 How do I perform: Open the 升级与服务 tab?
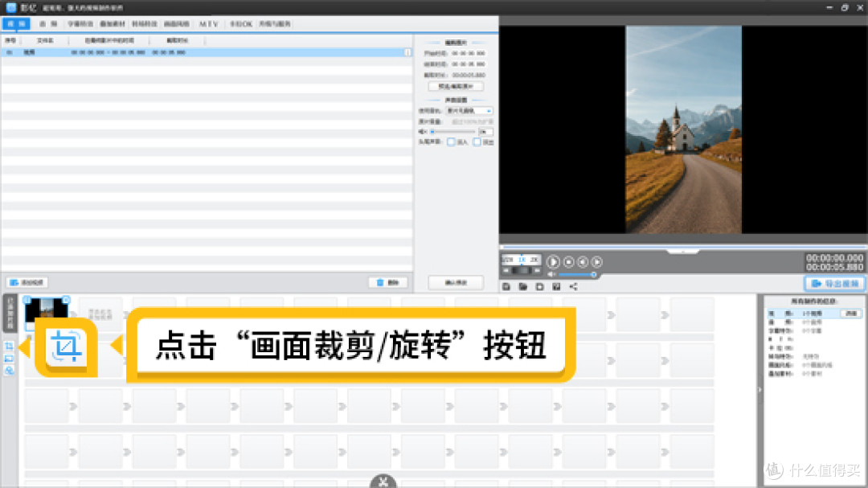click(x=275, y=24)
